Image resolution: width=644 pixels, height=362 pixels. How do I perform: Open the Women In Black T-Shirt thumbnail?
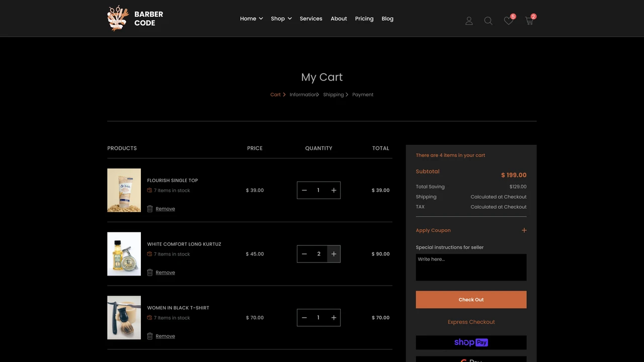pos(124,318)
